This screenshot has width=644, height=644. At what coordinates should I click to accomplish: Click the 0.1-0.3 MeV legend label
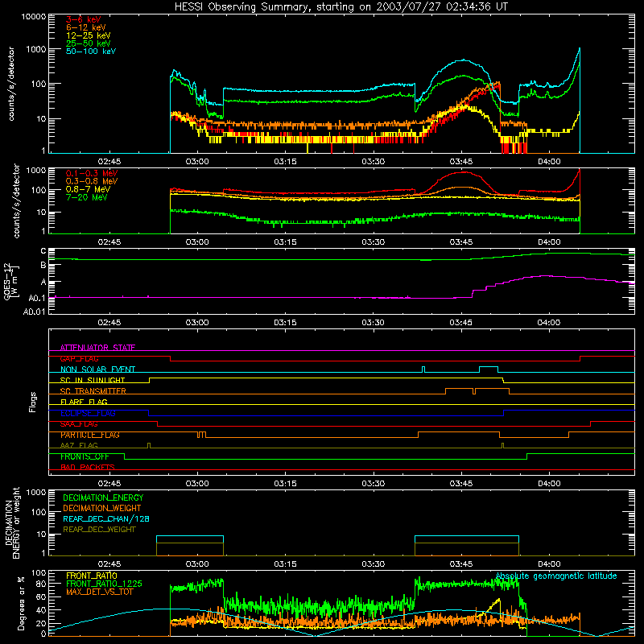(92, 173)
